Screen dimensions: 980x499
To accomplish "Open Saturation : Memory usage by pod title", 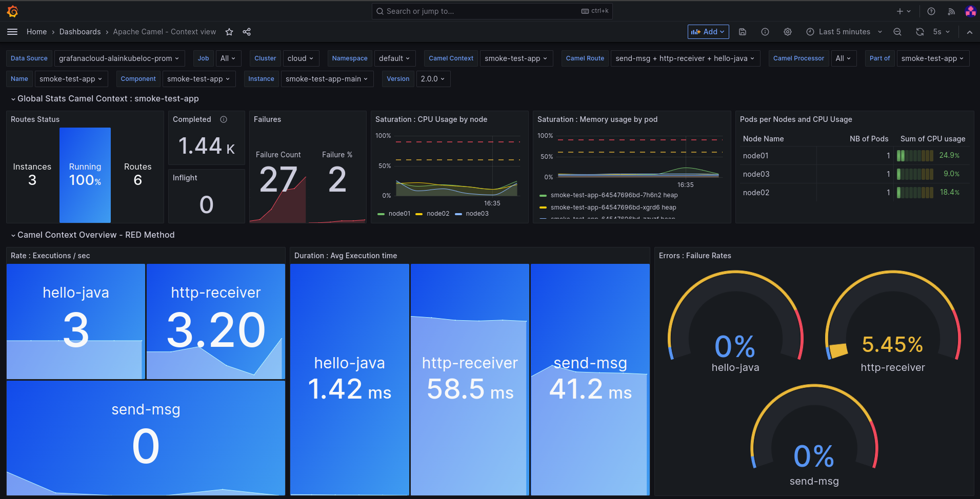I will [x=597, y=119].
